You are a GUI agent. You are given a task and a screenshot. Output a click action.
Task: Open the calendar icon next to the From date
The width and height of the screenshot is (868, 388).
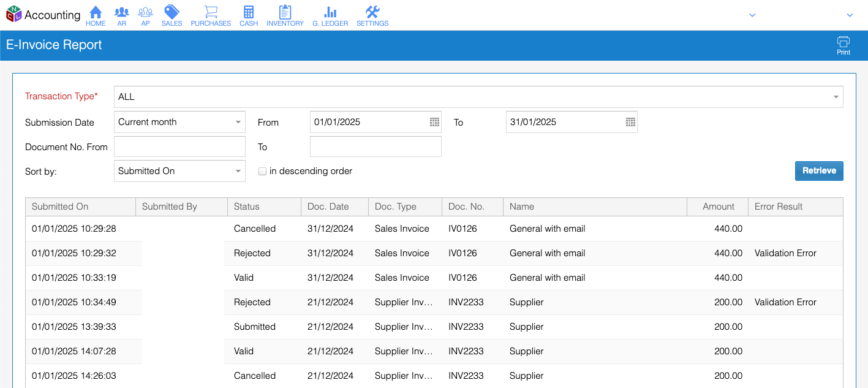point(432,122)
